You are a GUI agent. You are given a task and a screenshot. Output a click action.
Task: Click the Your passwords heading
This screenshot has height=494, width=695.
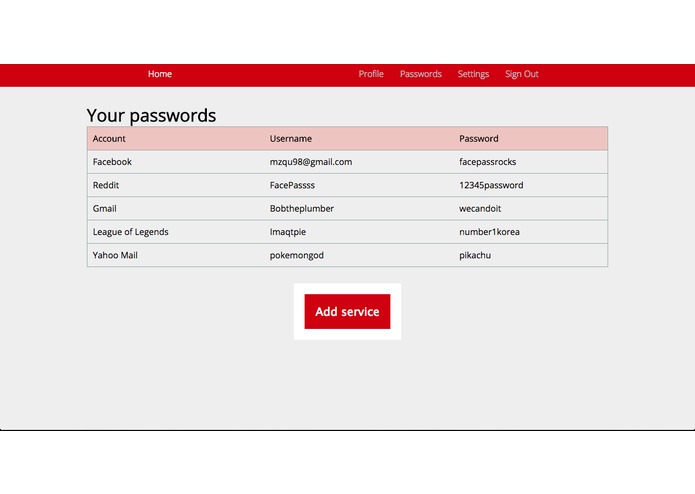point(151,116)
